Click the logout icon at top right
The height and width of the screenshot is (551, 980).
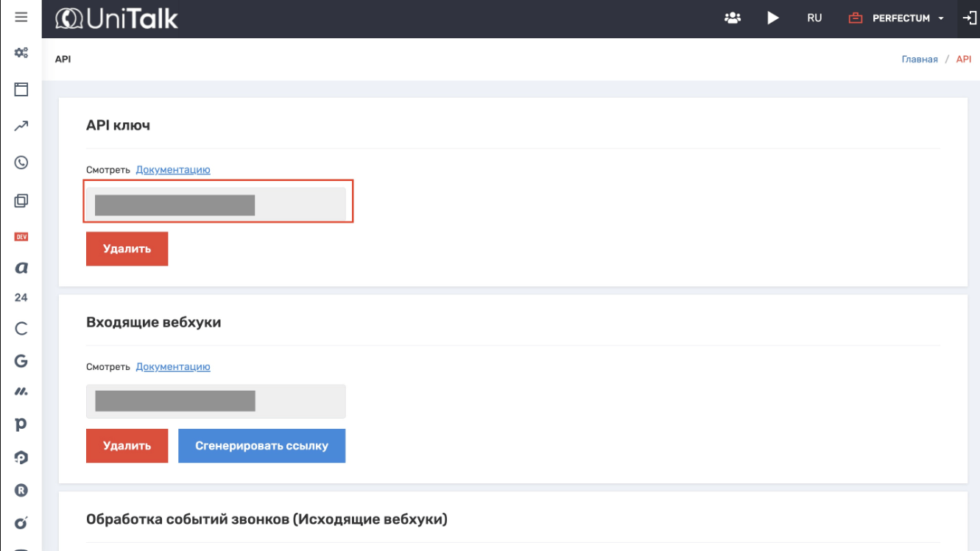(x=969, y=18)
